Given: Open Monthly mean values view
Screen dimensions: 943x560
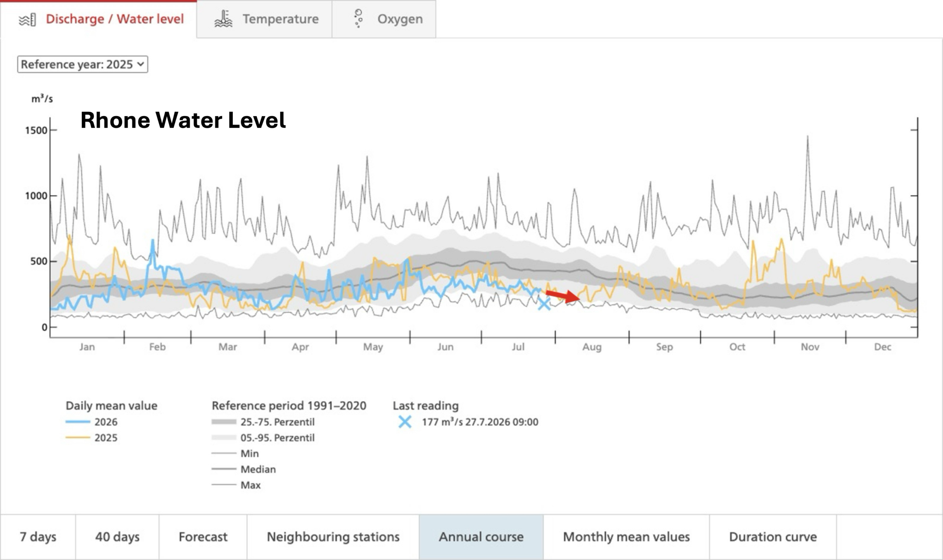Looking at the screenshot, I should click(x=626, y=536).
